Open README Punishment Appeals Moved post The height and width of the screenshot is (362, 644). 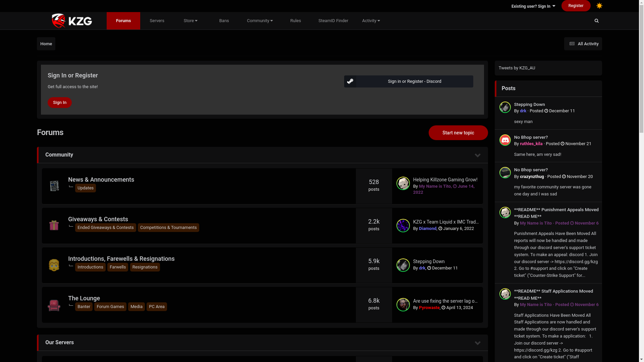pyautogui.click(x=556, y=213)
